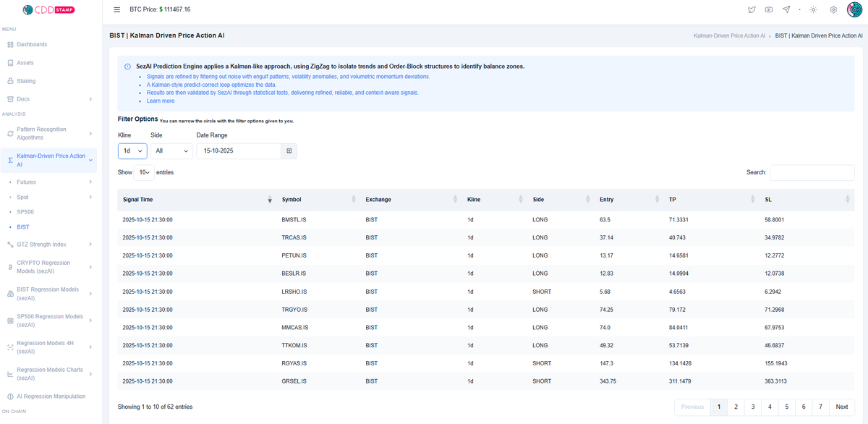868x424 pixels.
Task: Click the Date Range input field
Action: click(239, 151)
